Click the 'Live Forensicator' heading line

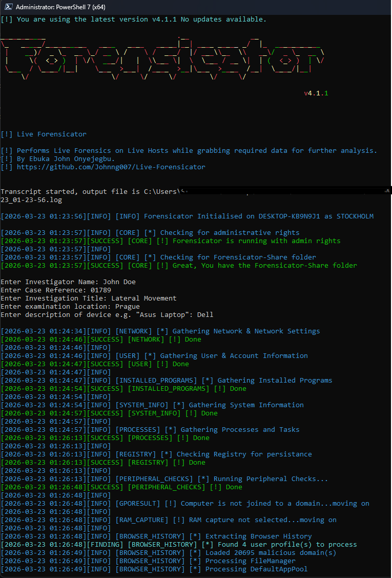coord(44,134)
